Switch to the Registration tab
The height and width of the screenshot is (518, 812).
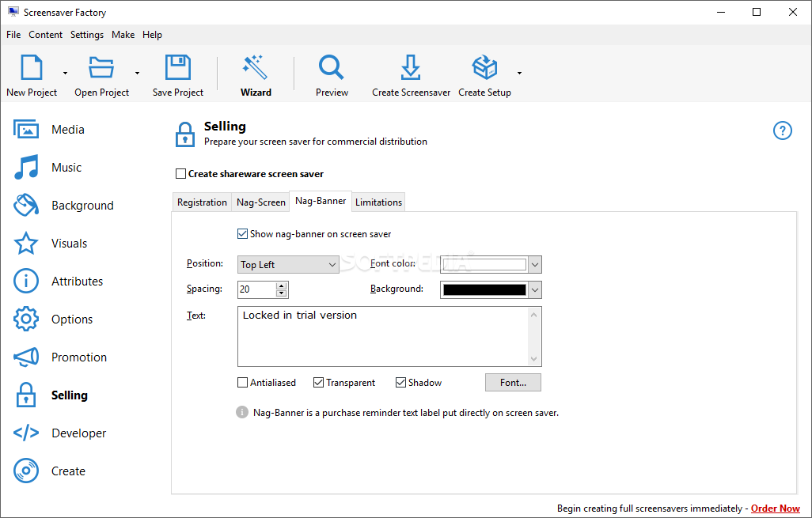[x=202, y=202]
